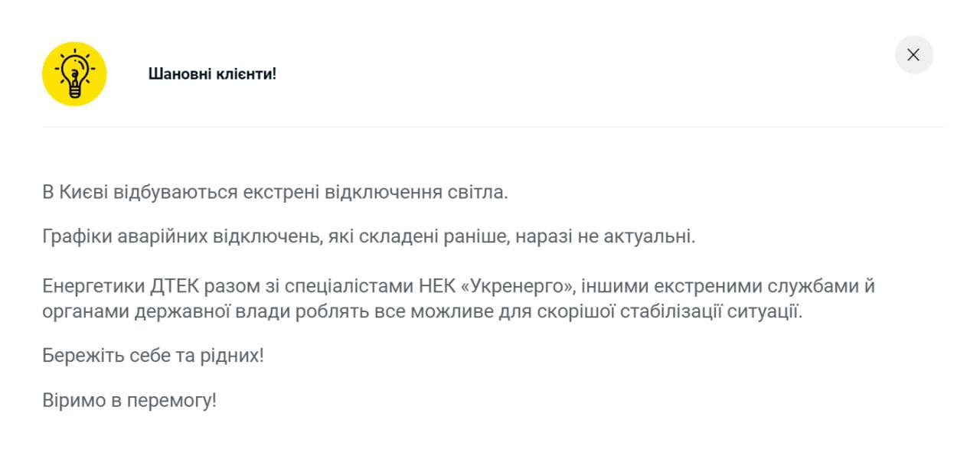Viewport: 980px width, 472px height.
Task: Click the yellow lightbulb icon
Action: click(x=74, y=74)
